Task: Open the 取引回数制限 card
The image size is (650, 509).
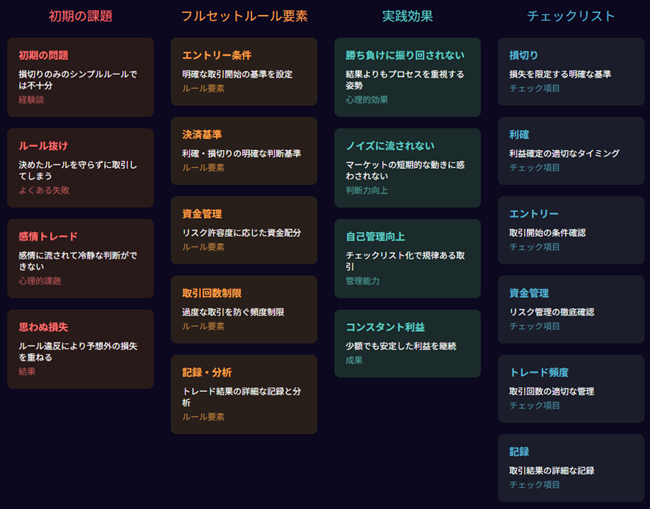Action: coord(244,309)
